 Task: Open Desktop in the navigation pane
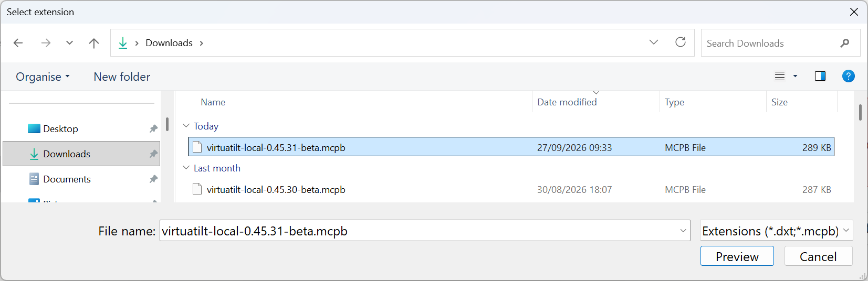tap(60, 128)
